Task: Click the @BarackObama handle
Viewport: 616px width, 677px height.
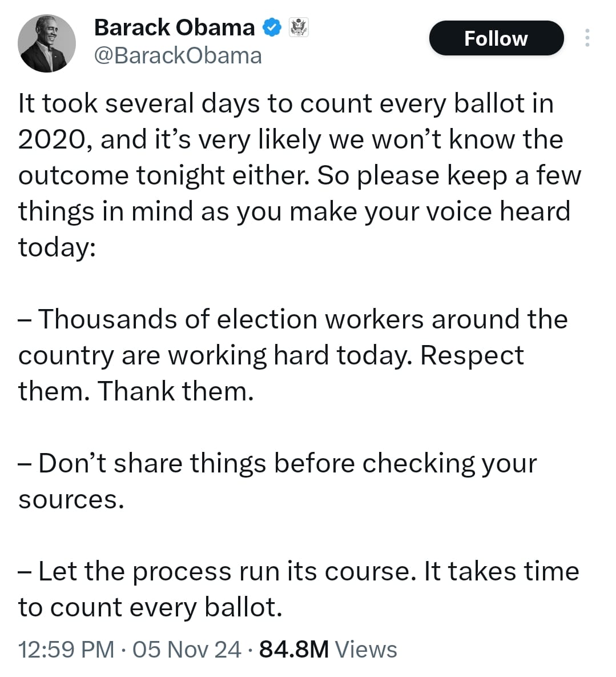Action: (178, 55)
